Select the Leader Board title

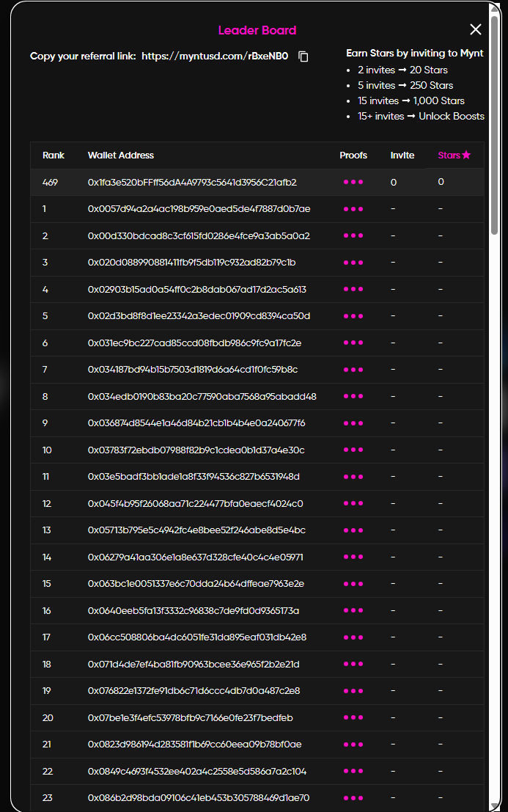(257, 30)
